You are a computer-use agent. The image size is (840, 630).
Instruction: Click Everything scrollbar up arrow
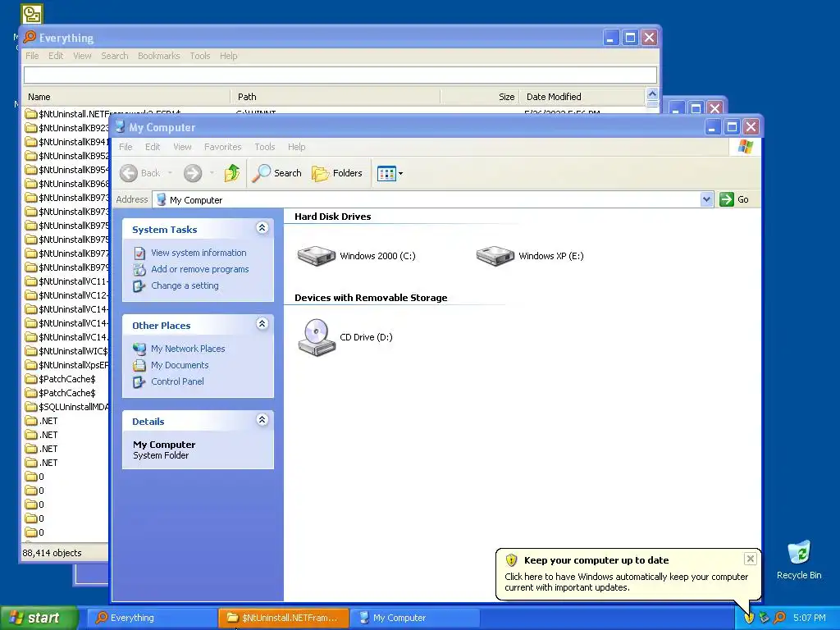[x=652, y=94]
